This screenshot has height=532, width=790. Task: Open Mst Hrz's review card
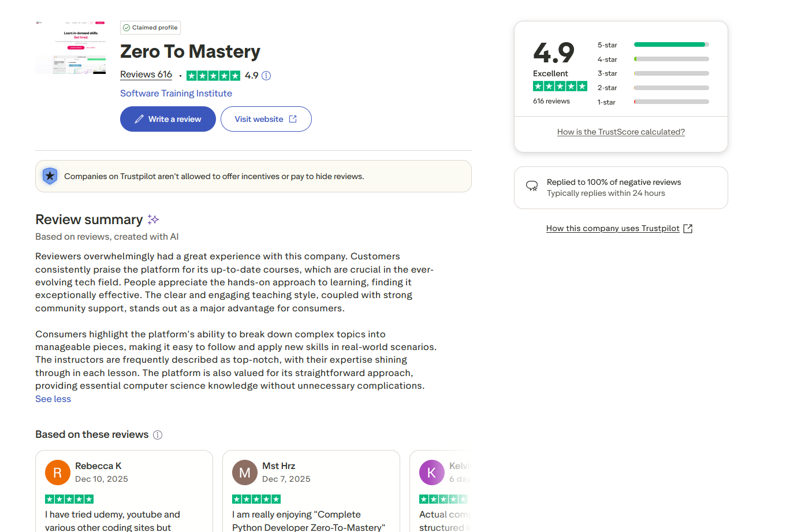(311, 491)
